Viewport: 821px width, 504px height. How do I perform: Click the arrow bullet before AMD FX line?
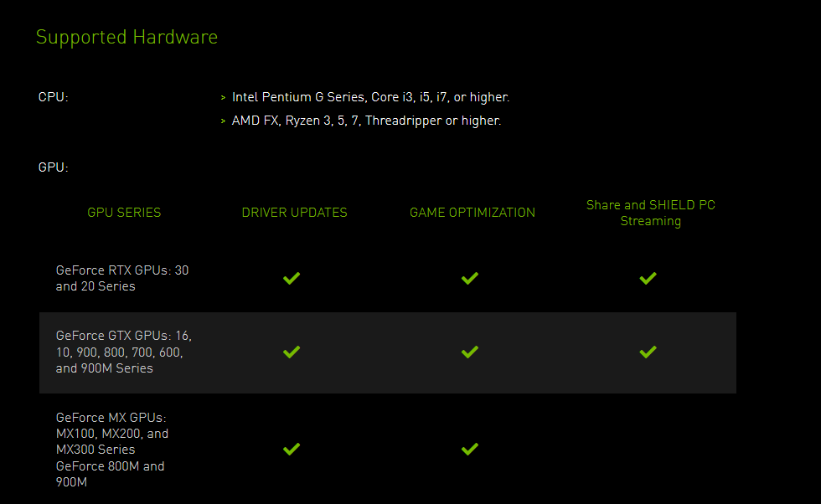pyautogui.click(x=223, y=121)
